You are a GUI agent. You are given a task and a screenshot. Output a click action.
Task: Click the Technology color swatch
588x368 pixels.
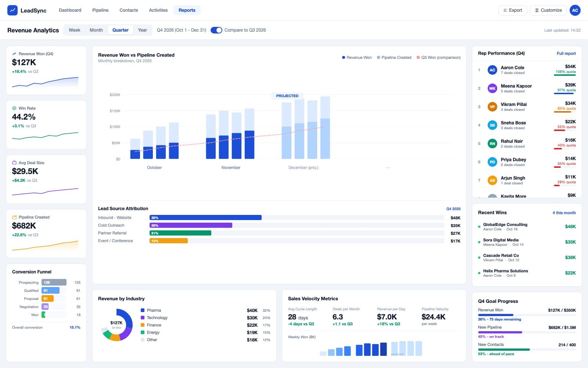(x=143, y=318)
